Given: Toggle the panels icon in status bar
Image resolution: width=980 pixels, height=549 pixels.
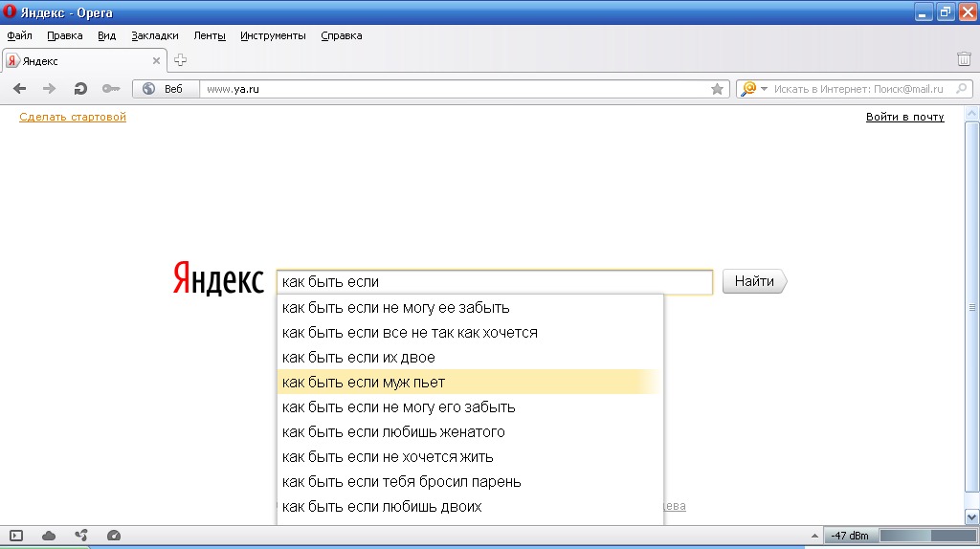Looking at the screenshot, I should point(16,536).
